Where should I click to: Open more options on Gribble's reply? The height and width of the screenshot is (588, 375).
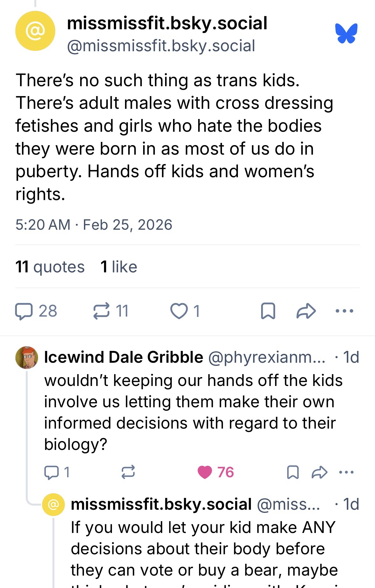point(346,472)
